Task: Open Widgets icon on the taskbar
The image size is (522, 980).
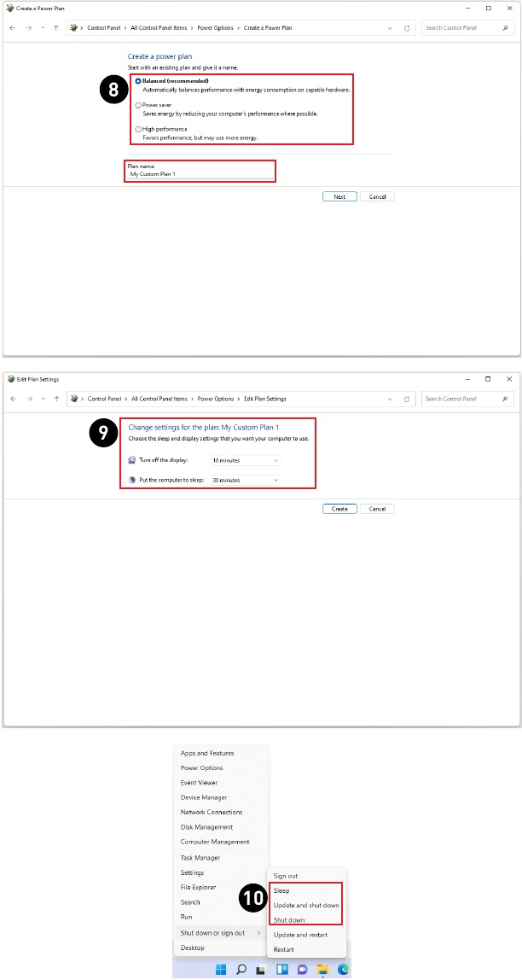Action: point(281,969)
